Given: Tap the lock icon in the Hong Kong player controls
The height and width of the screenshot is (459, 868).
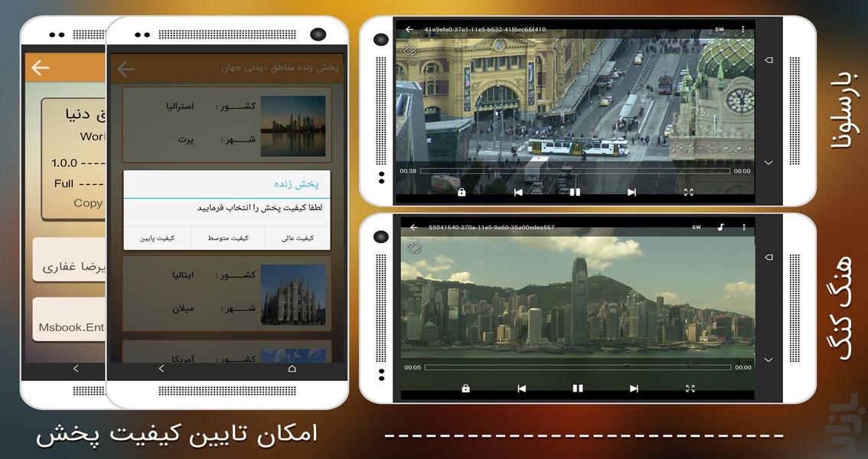Looking at the screenshot, I should (465, 389).
